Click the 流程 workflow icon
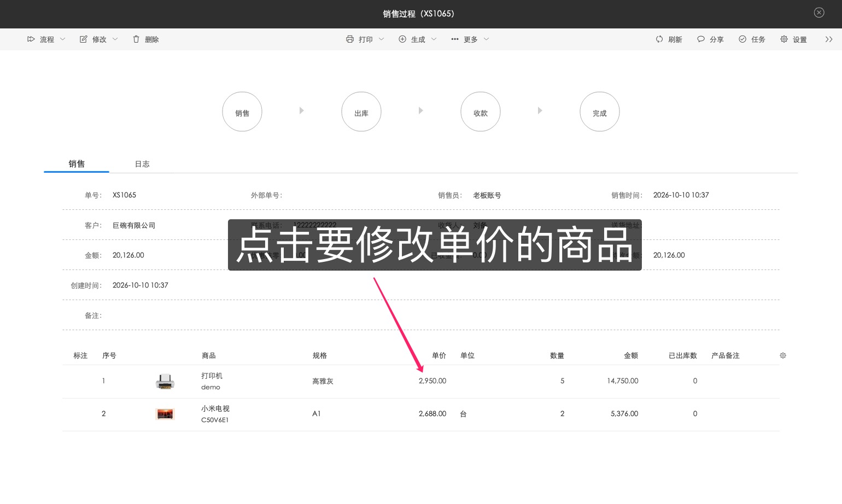This screenshot has height=504, width=842. pos(31,39)
